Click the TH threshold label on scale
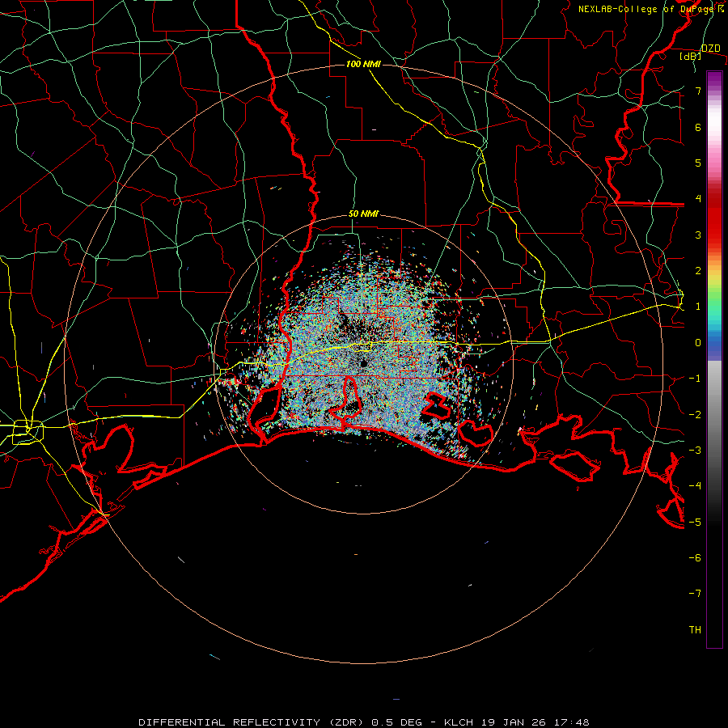The image size is (728, 728). (x=695, y=630)
